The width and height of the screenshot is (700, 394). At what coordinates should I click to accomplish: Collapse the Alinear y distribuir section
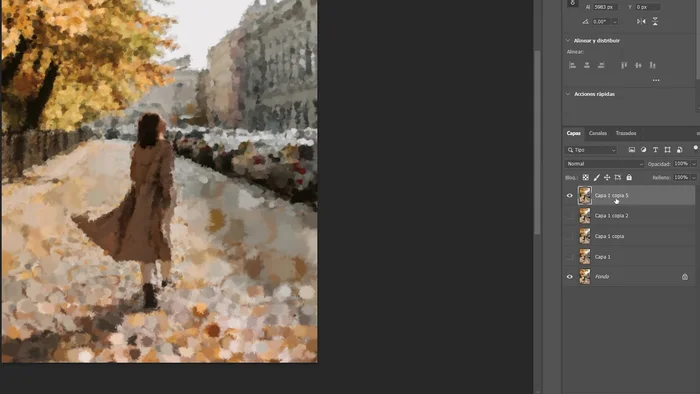coord(568,41)
